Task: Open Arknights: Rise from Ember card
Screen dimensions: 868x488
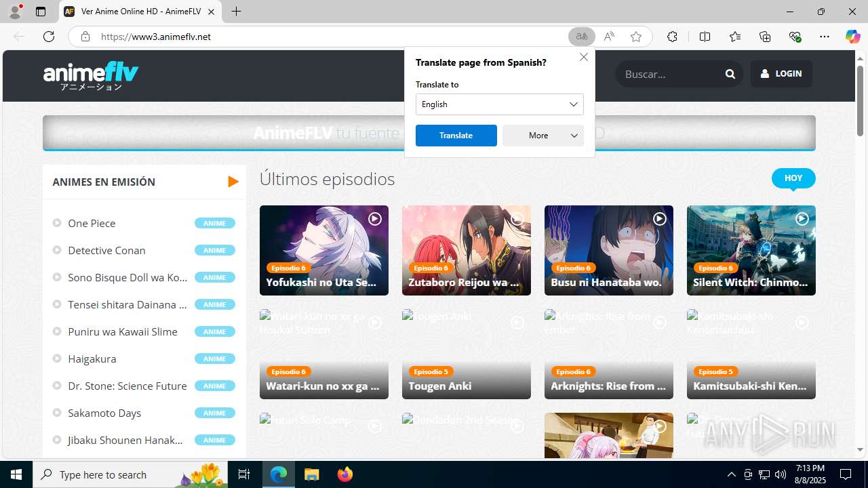Action: [x=609, y=354]
